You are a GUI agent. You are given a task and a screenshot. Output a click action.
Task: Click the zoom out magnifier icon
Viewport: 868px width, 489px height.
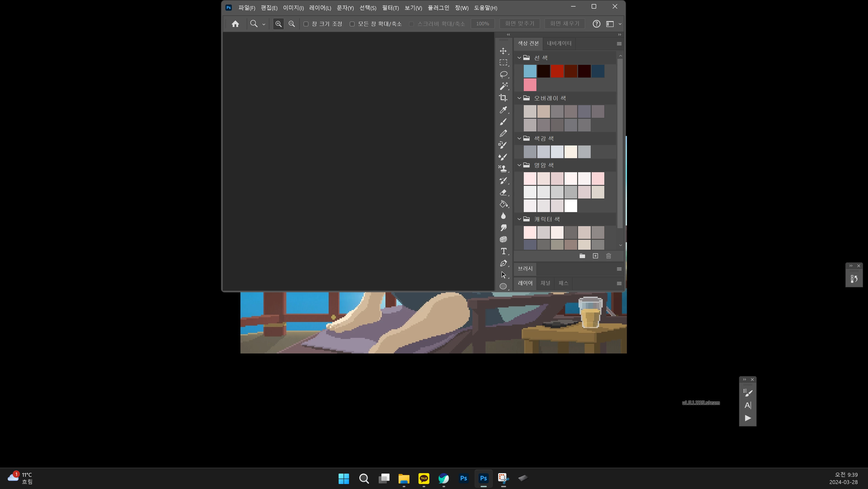pos(292,24)
